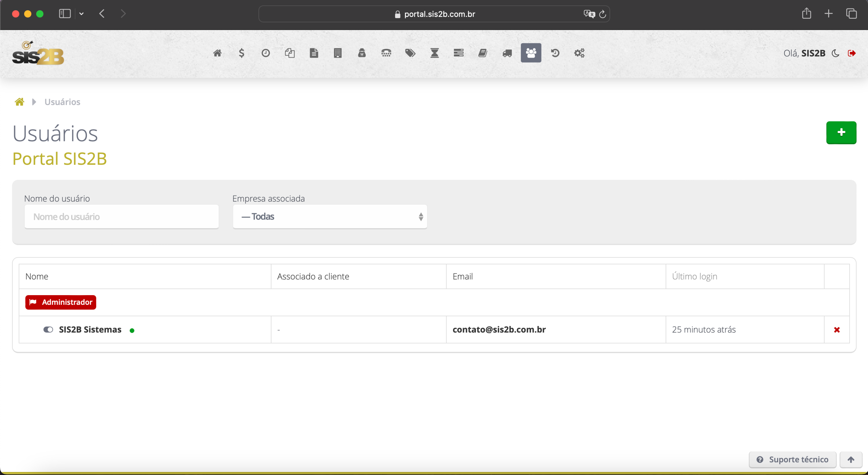Image resolution: width=868 pixels, height=475 pixels.
Task: Open the home icon in top navigation
Action: click(x=217, y=53)
